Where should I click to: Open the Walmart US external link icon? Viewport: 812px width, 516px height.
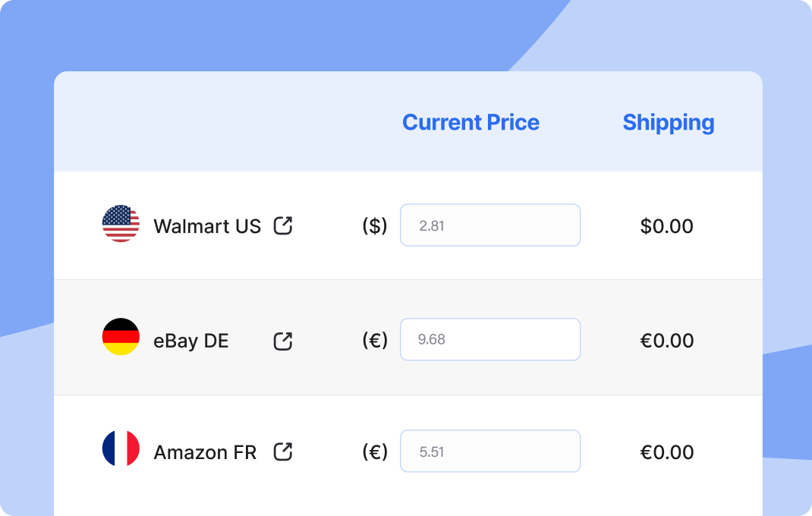(x=283, y=225)
